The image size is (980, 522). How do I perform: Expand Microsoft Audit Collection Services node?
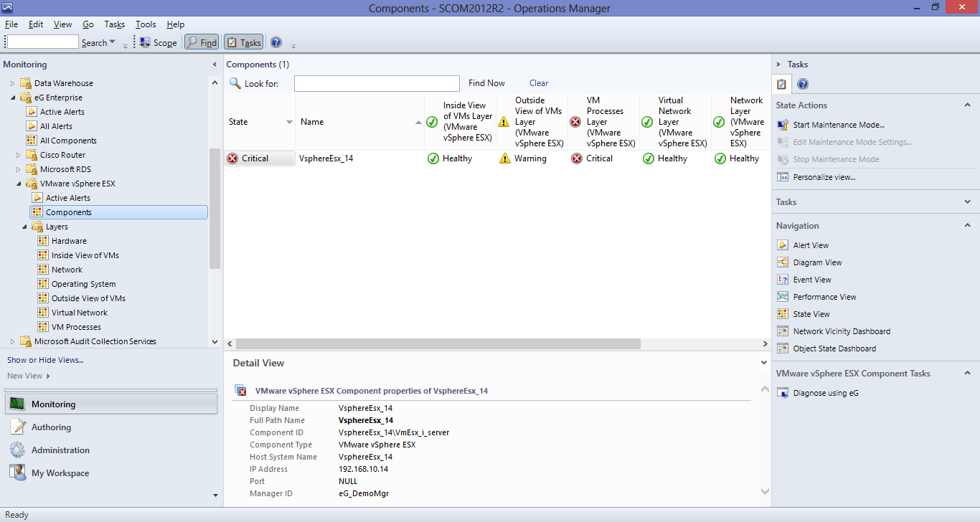click(12, 341)
